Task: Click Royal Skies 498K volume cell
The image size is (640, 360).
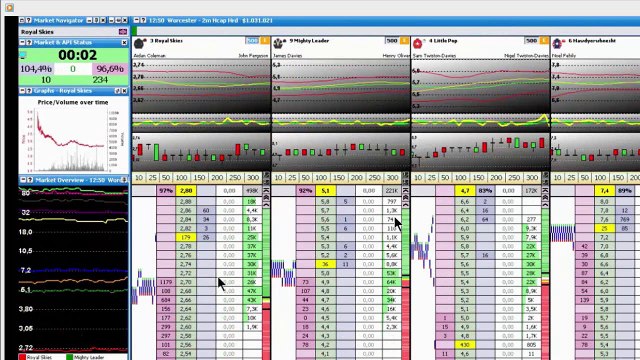Action: tap(252, 191)
